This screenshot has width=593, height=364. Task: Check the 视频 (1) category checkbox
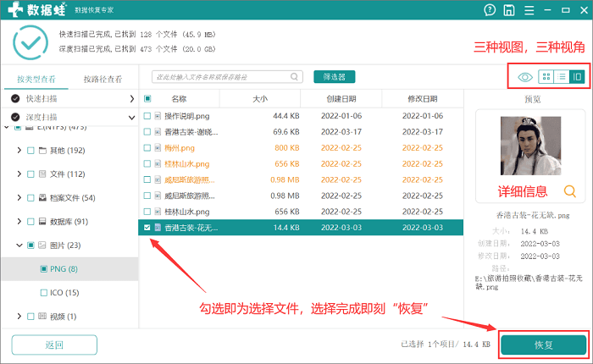(30, 317)
